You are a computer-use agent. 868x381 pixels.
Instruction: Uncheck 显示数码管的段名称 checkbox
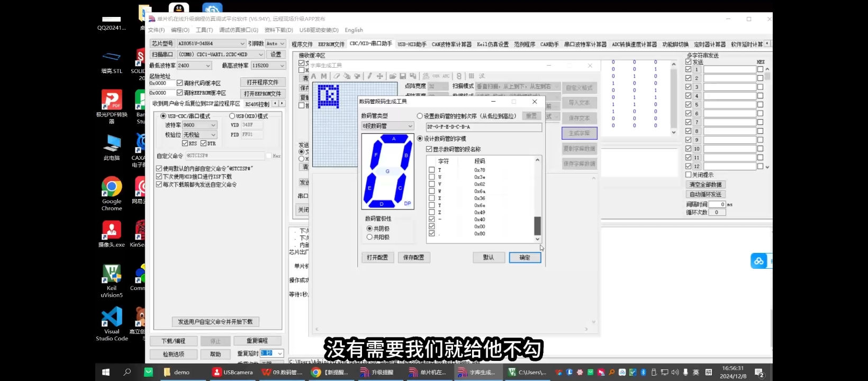429,149
